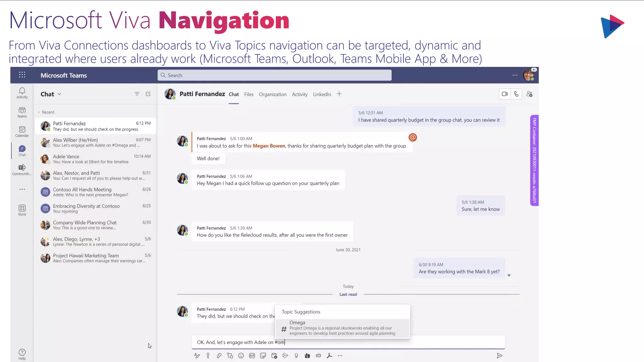Open Contoso All Hands Meeting chat
644x362 pixels.
96,192
